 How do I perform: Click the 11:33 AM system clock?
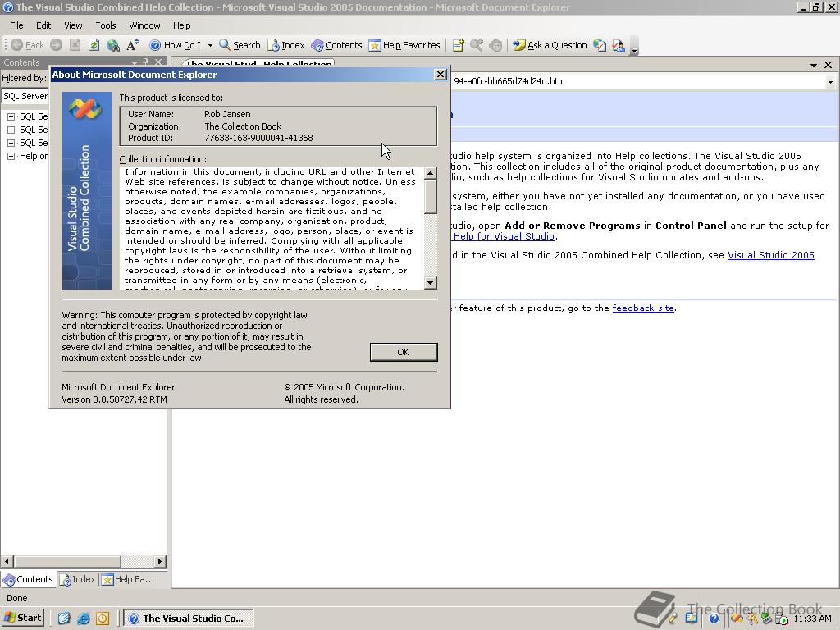point(812,619)
